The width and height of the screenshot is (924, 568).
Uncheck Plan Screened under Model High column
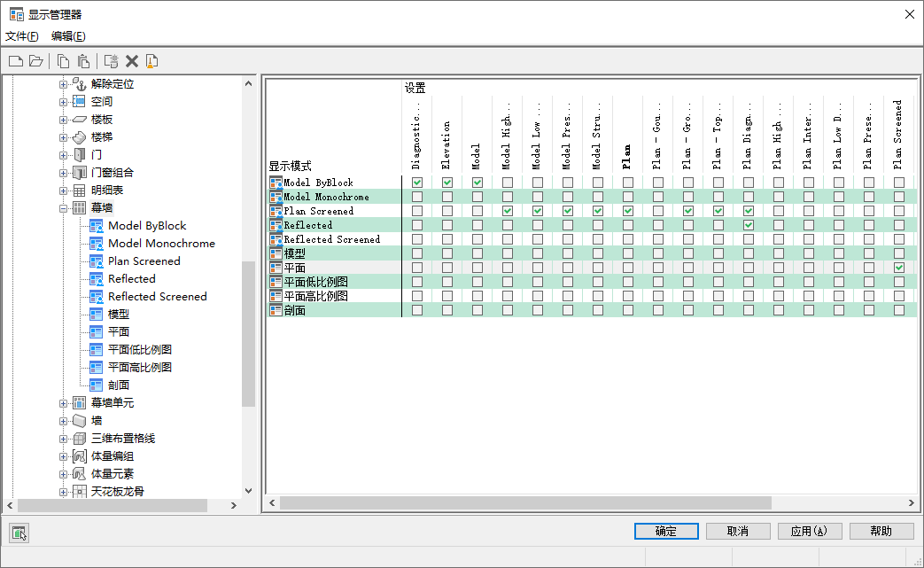coord(508,211)
